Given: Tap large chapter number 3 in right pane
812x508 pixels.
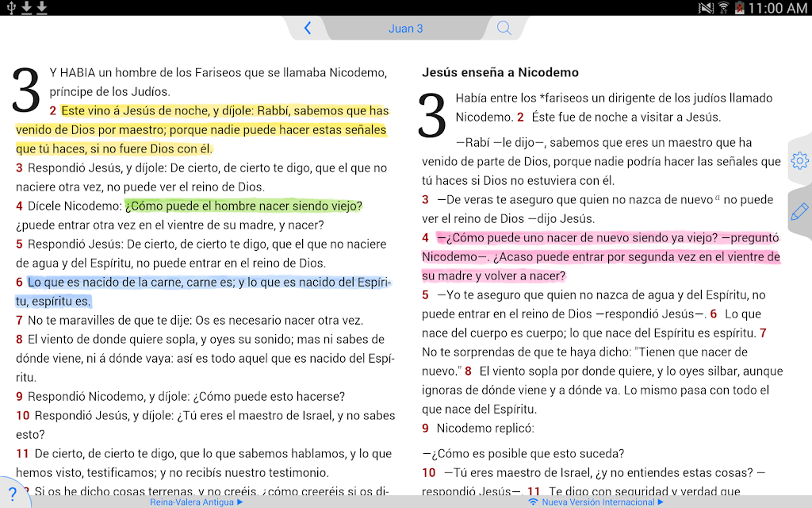Looking at the screenshot, I should [432, 115].
